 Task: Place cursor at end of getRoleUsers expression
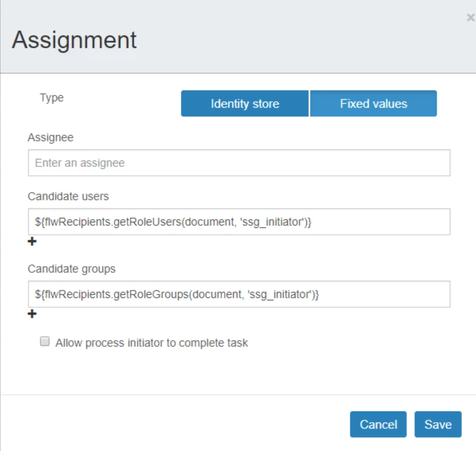[x=311, y=222]
